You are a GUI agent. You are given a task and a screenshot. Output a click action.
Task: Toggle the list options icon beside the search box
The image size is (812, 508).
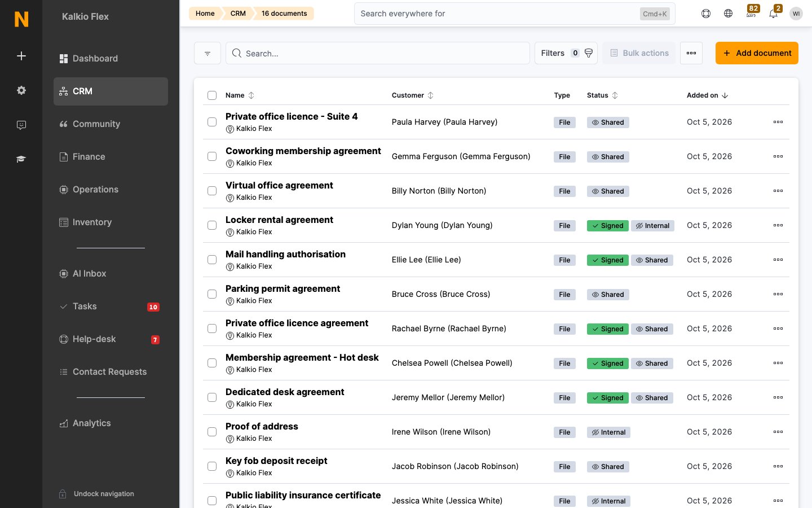208,53
